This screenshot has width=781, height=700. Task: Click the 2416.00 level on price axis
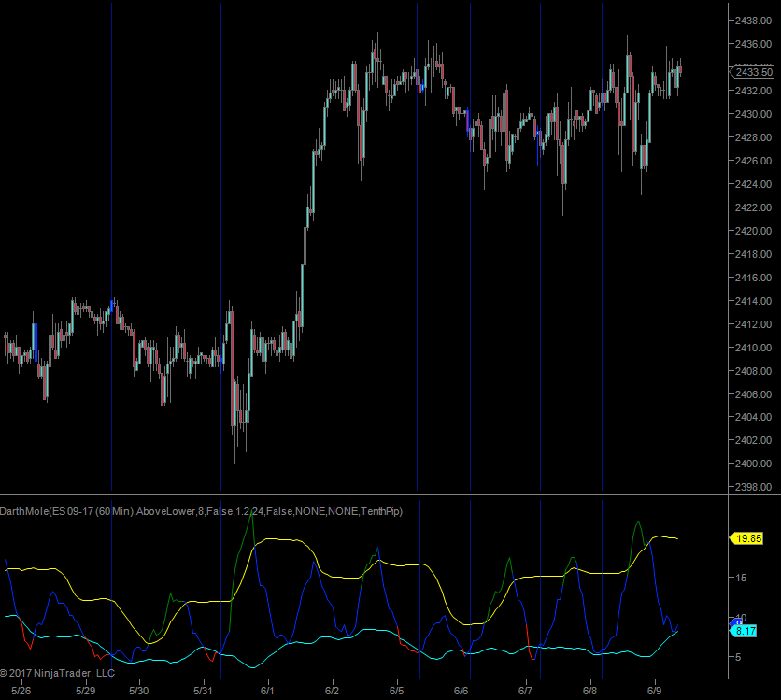(x=753, y=278)
